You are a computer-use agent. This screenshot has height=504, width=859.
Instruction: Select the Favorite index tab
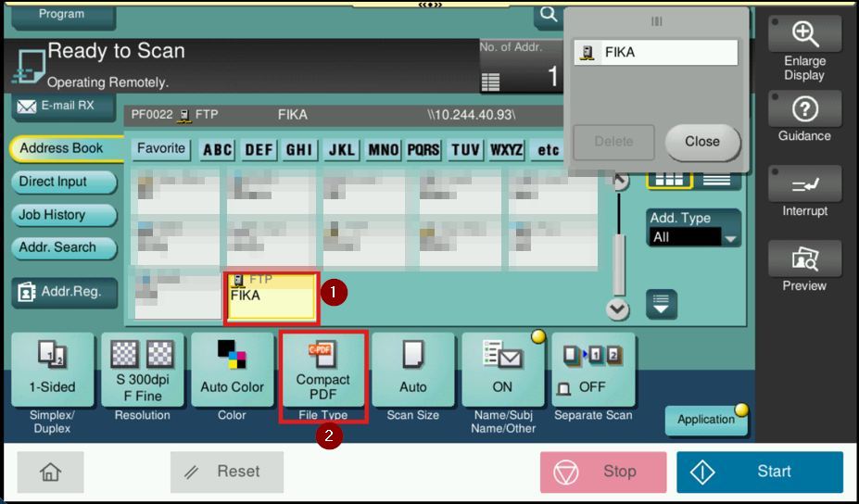click(x=161, y=149)
